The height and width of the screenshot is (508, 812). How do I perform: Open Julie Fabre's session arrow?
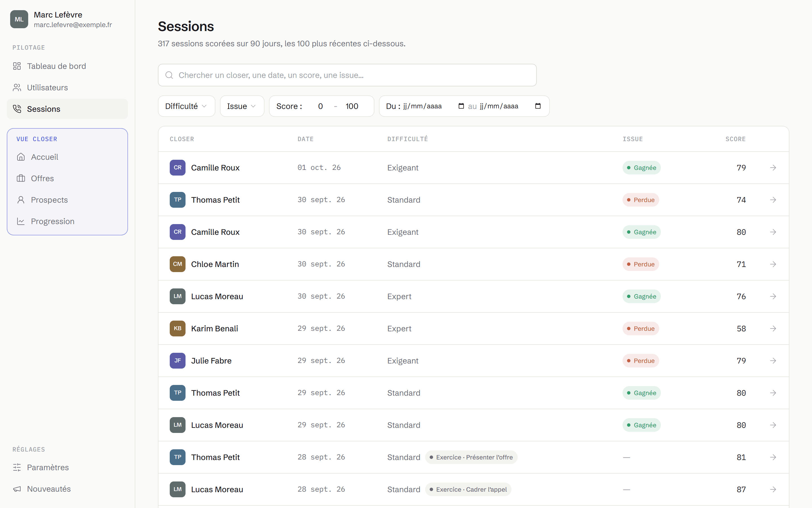[773, 361]
